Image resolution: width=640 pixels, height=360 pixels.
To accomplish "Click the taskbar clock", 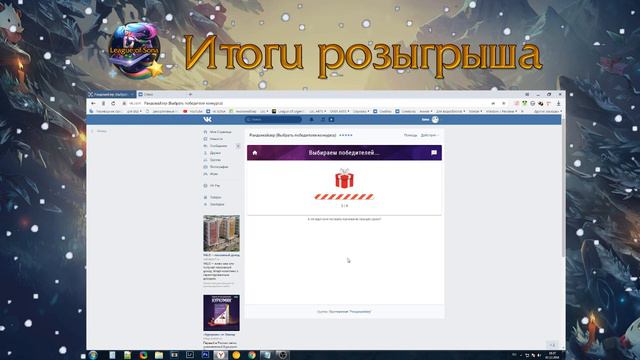I will [x=552, y=355].
